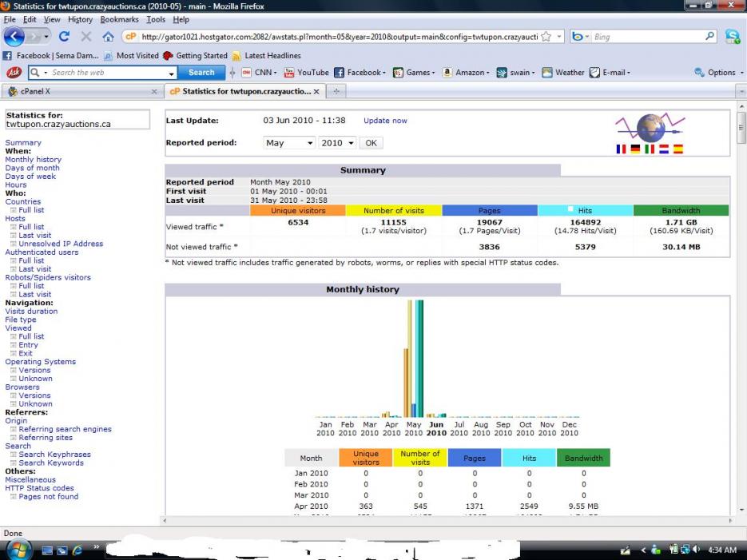Click the French flag language icon
Image resolution: width=747 pixels, height=560 pixels.
[x=622, y=149]
